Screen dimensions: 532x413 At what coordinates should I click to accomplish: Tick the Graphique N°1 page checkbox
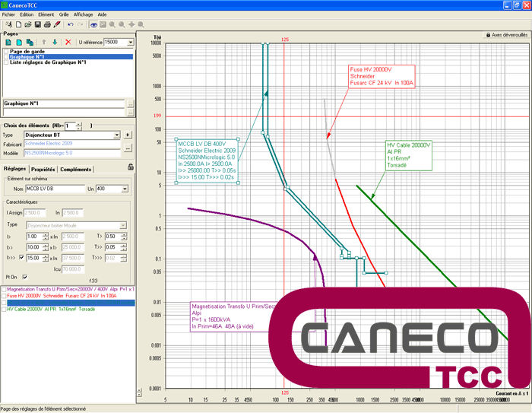tap(6, 57)
